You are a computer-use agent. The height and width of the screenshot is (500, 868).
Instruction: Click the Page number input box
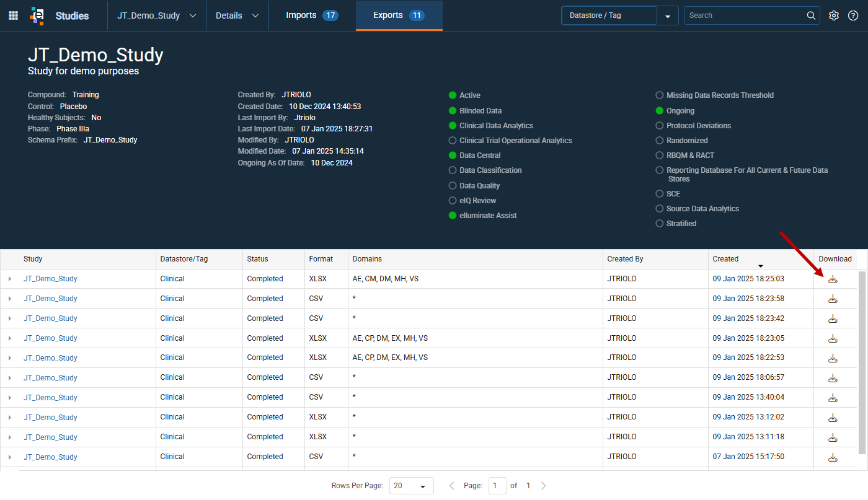(x=497, y=486)
